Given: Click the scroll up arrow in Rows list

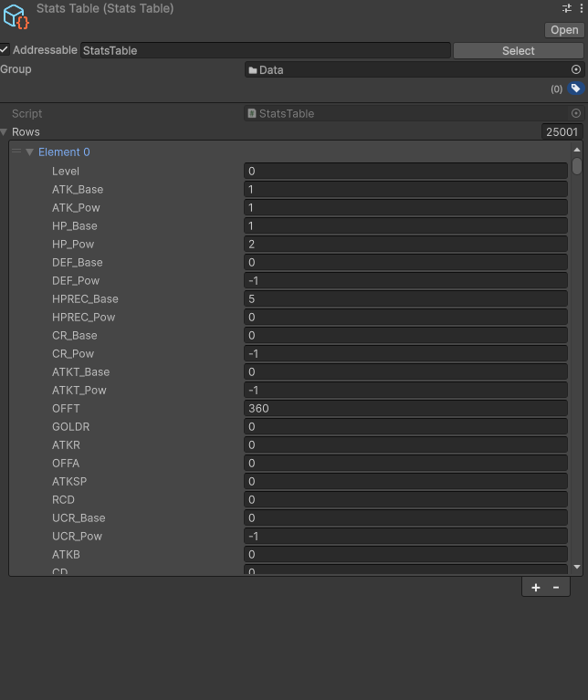Looking at the screenshot, I should [x=577, y=150].
